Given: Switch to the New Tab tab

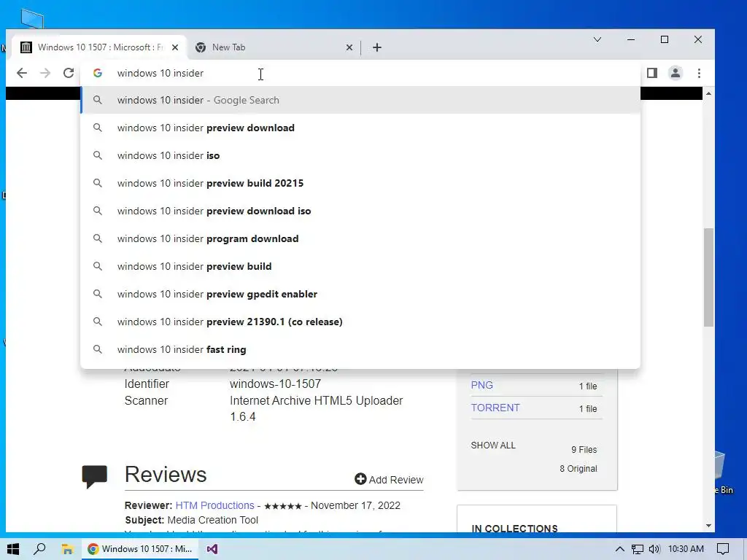Looking at the screenshot, I should [274, 47].
